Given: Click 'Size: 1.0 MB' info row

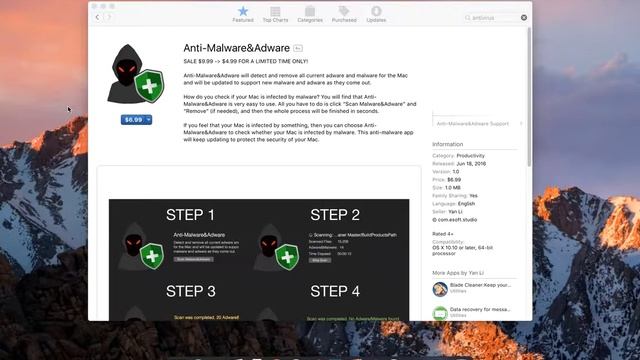Looking at the screenshot, I should (x=447, y=188).
